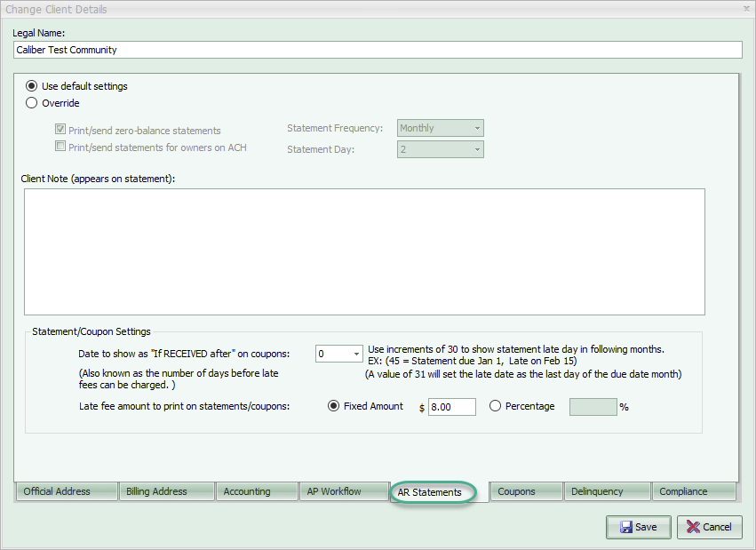756x550 pixels.
Task: Click the red X Cancel icon
Action: pos(694,526)
